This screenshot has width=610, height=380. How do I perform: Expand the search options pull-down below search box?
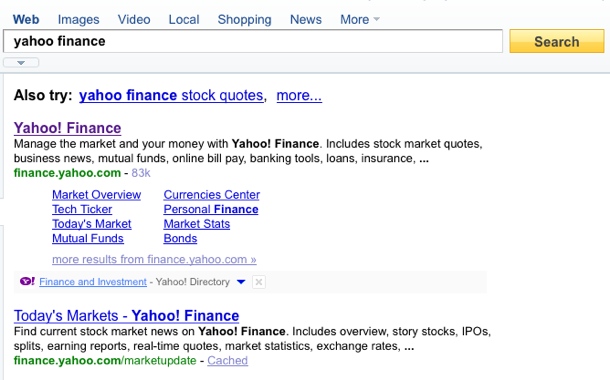[21, 63]
